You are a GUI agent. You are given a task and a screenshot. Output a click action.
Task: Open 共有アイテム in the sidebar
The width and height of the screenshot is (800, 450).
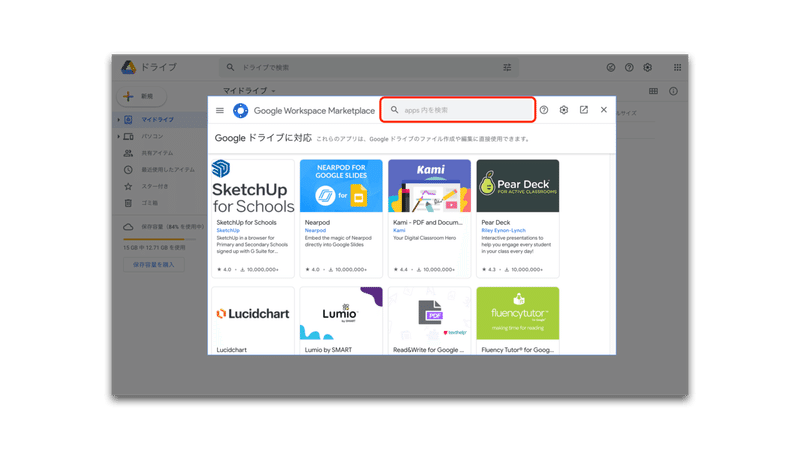tap(159, 153)
